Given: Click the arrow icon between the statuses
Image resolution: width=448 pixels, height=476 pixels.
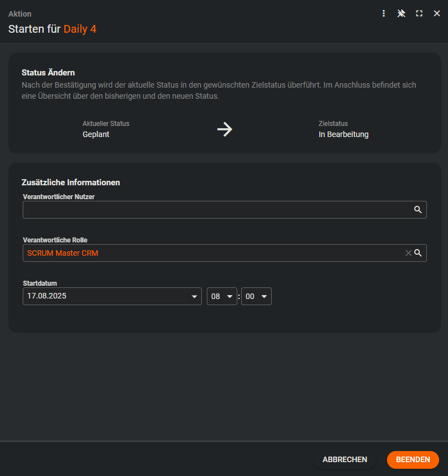Looking at the screenshot, I should pyautogui.click(x=225, y=130).
